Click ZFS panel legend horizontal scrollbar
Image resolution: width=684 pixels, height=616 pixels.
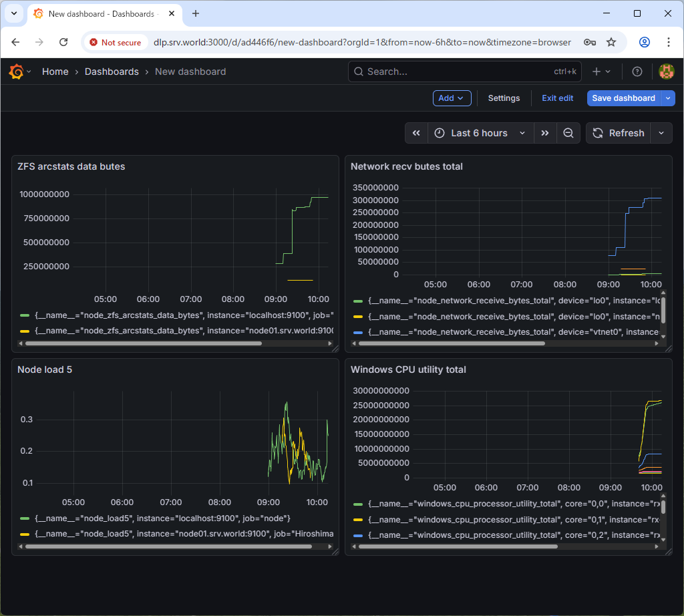tap(144, 343)
